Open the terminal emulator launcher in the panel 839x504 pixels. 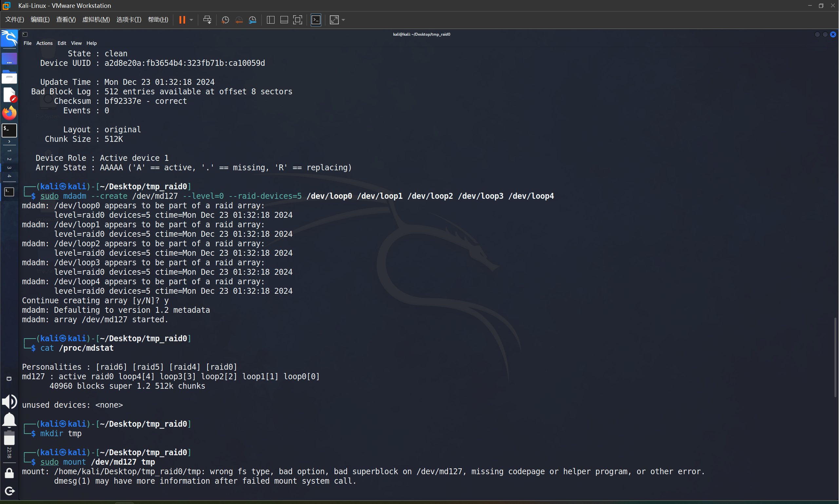coord(9,130)
